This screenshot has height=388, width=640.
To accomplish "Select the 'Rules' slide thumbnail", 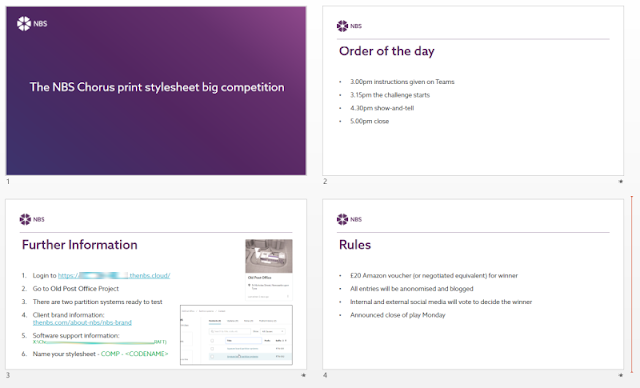I will coord(473,284).
